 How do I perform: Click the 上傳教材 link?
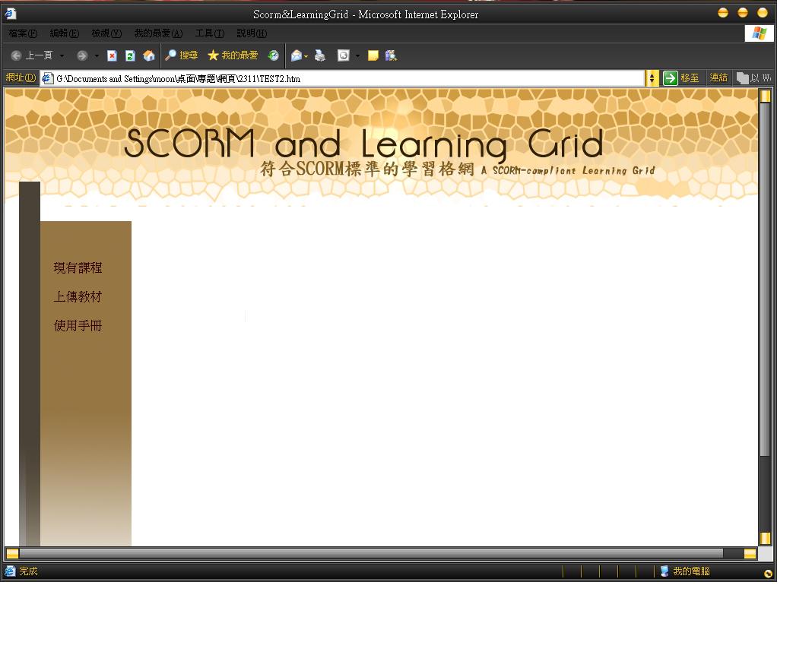point(78,297)
